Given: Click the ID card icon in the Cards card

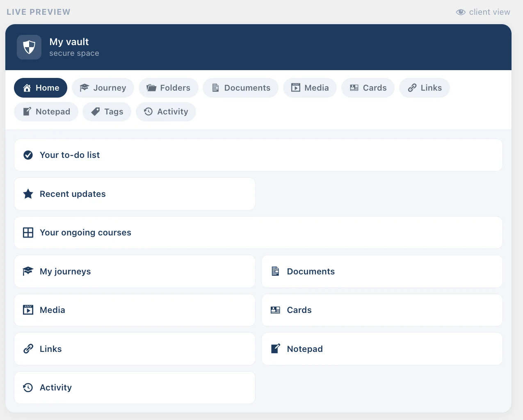Looking at the screenshot, I should click(x=275, y=310).
